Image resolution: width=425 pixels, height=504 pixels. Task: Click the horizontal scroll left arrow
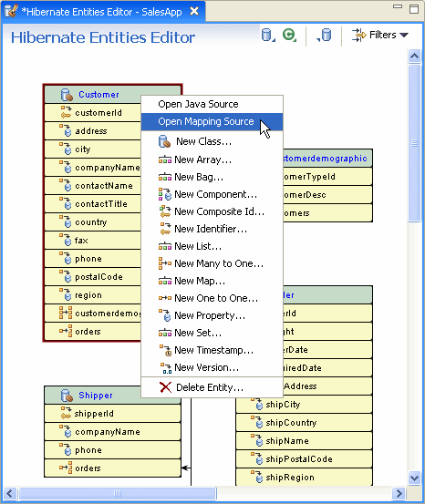click(x=10, y=493)
